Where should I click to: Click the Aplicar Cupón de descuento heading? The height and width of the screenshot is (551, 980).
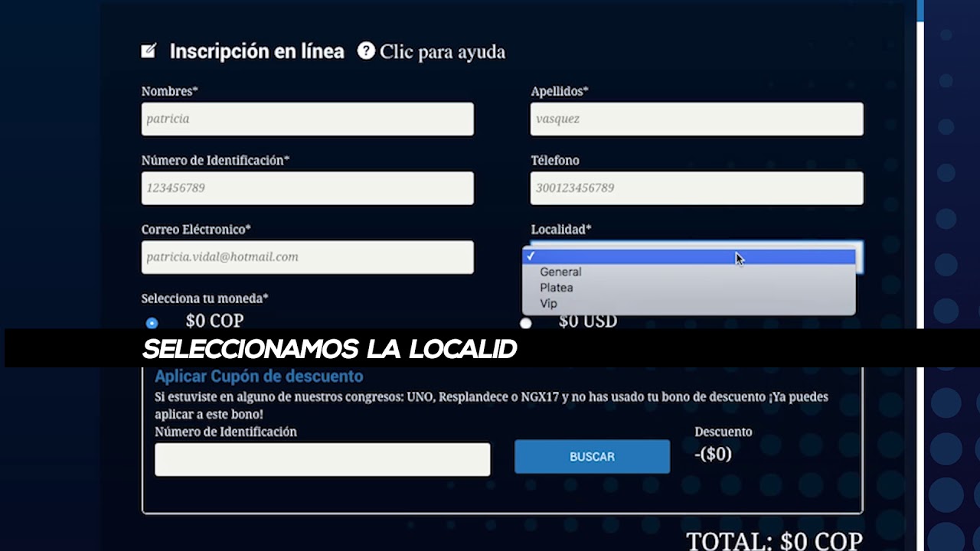pos(259,377)
